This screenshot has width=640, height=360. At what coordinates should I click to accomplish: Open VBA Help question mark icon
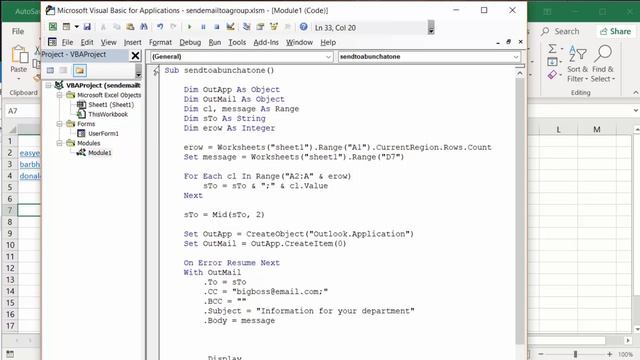303,27
